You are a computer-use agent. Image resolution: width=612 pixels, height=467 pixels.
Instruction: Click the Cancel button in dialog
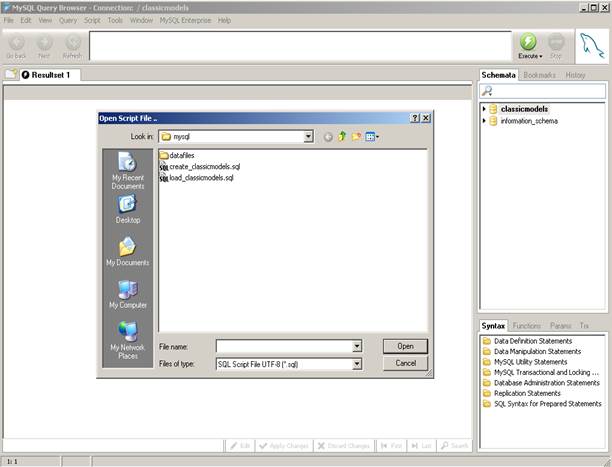pyautogui.click(x=405, y=363)
